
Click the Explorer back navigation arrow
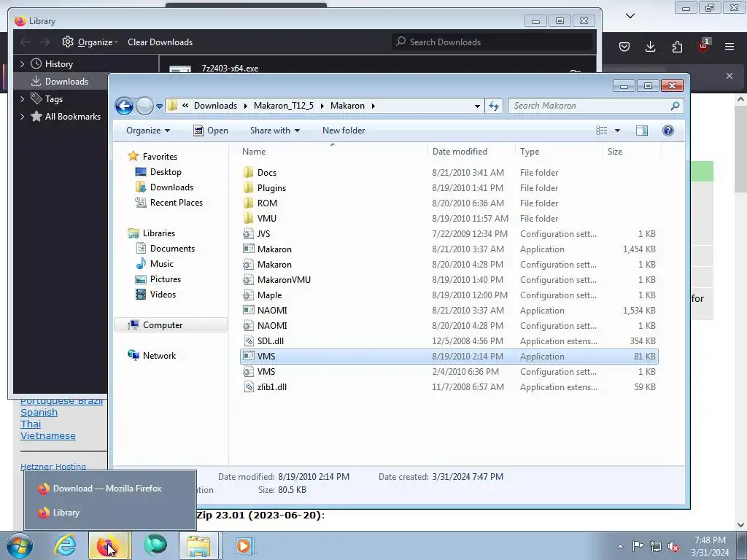pos(124,106)
